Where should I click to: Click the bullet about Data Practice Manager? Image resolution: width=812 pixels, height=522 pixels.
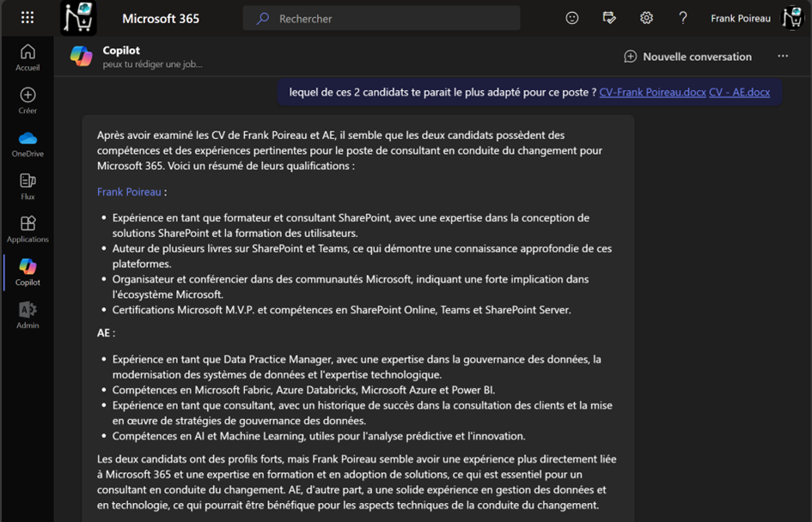(357, 367)
